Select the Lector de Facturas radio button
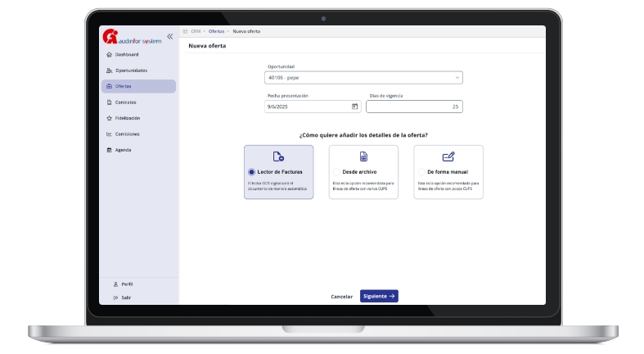644x354 pixels. tap(251, 172)
